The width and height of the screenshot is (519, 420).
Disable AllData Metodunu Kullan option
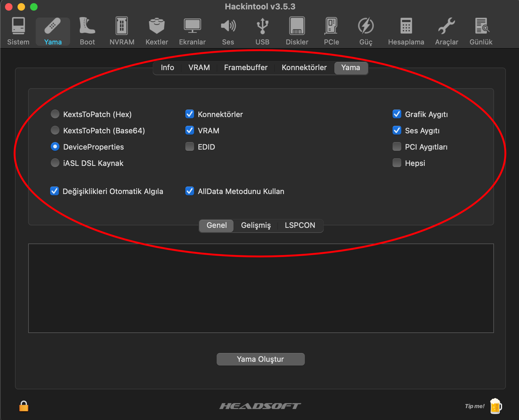pos(190,191)
